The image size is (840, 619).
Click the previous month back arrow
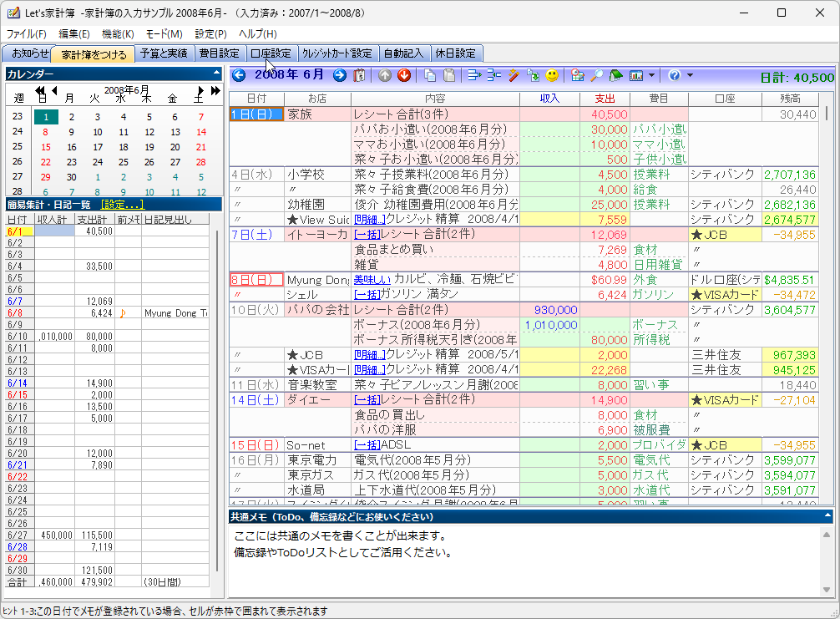pyautogui.click(x=237, y=76)
